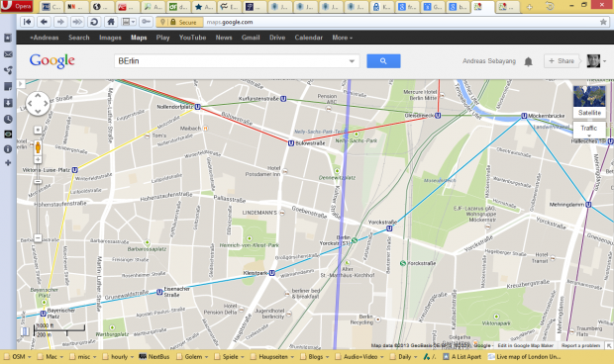
Task: Click the map zoom slider handle
Action: (38, 182)
